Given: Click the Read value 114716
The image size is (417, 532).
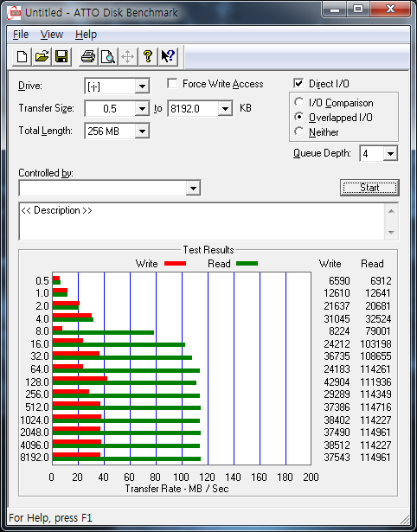Looking at the screenshot, I should tap(375, 407).
